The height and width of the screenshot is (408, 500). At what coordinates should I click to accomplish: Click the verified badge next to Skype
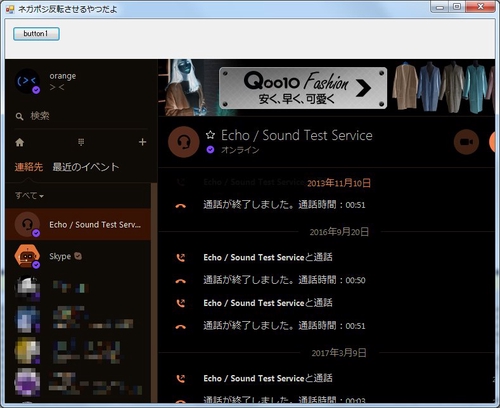point(78,256)
